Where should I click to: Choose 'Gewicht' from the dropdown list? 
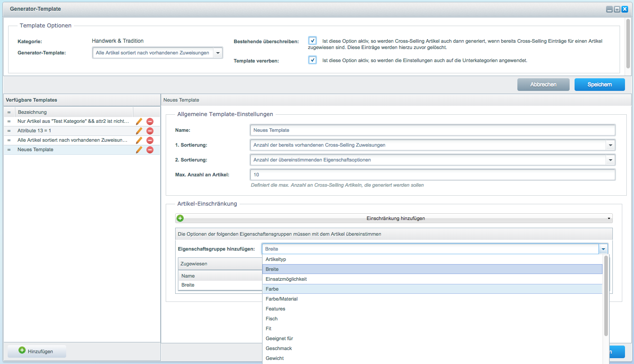pyautogui.click(x=432, y=358)
